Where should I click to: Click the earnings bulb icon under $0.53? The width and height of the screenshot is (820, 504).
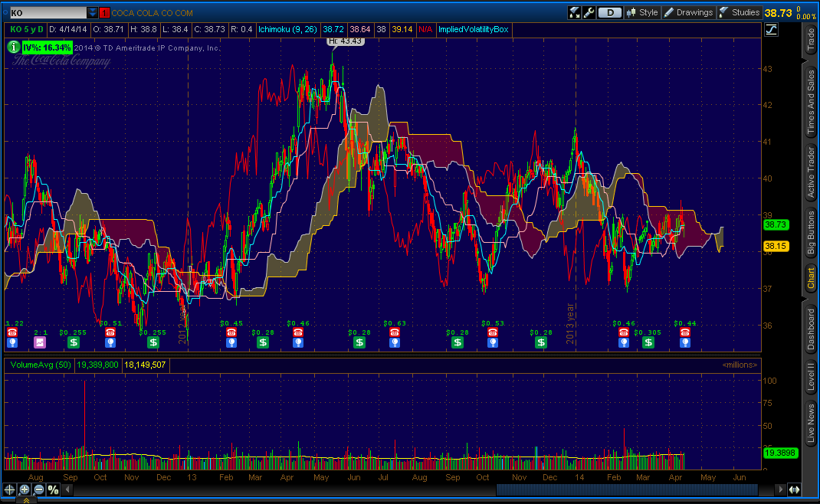pos(493,342)
